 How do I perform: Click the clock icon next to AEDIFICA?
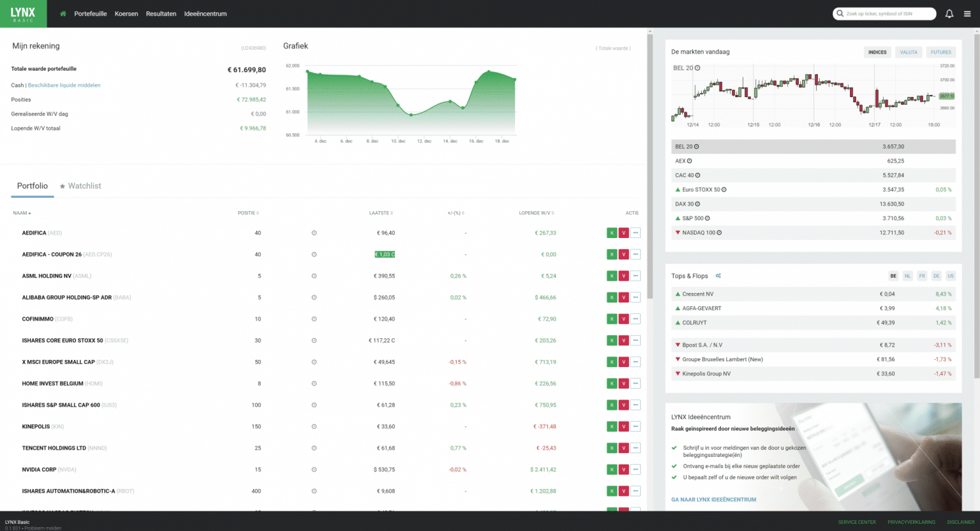tap(314, 233)
